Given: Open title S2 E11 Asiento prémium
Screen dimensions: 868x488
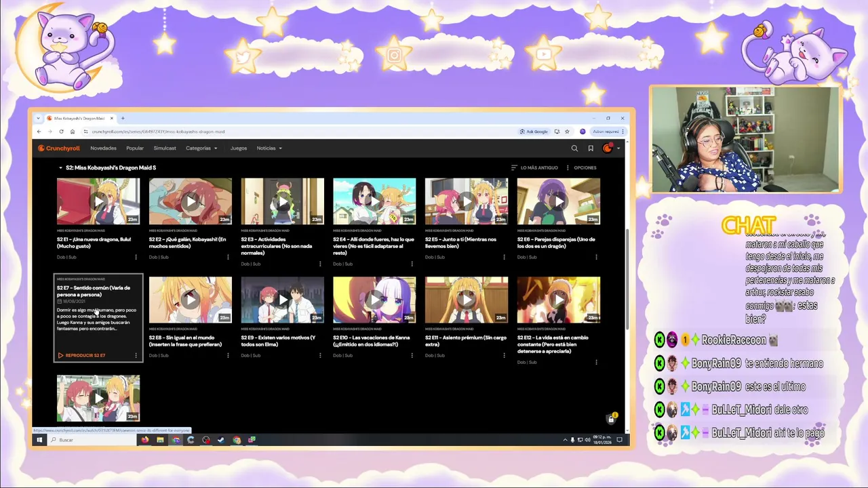Looking at the screenshot, I should [x=466, y=341].
